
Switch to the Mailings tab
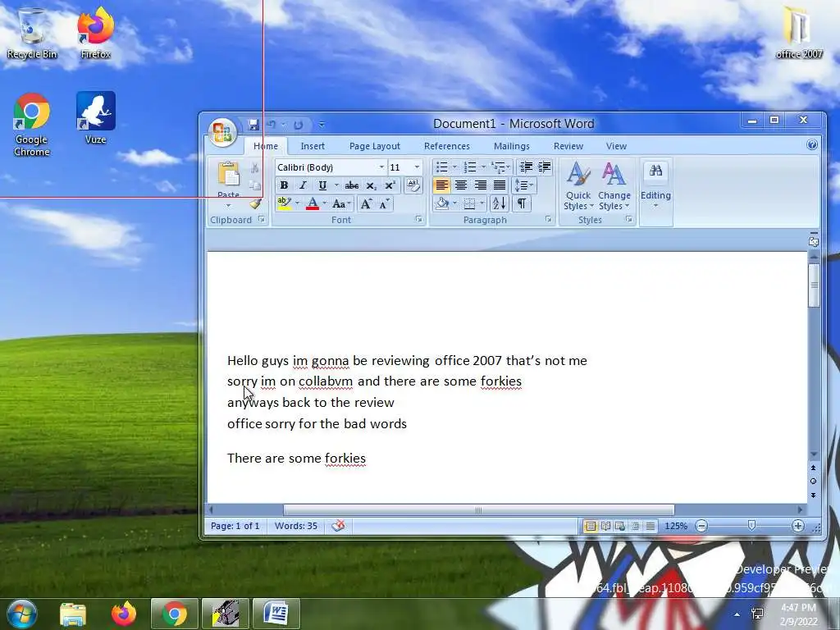pos(512,146)
